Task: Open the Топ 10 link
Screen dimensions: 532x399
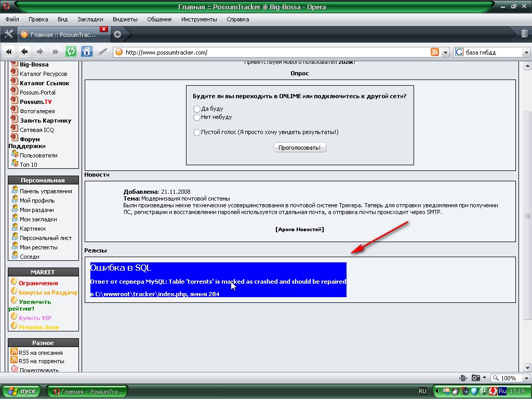Action: (29, 165)
